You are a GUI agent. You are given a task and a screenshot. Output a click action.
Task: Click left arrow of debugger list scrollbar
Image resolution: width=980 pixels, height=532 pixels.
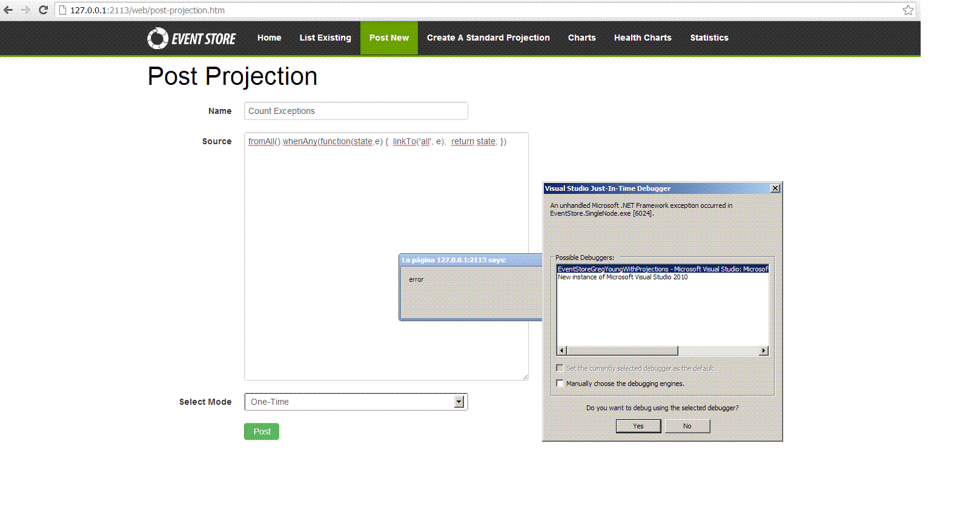[562, 351]
